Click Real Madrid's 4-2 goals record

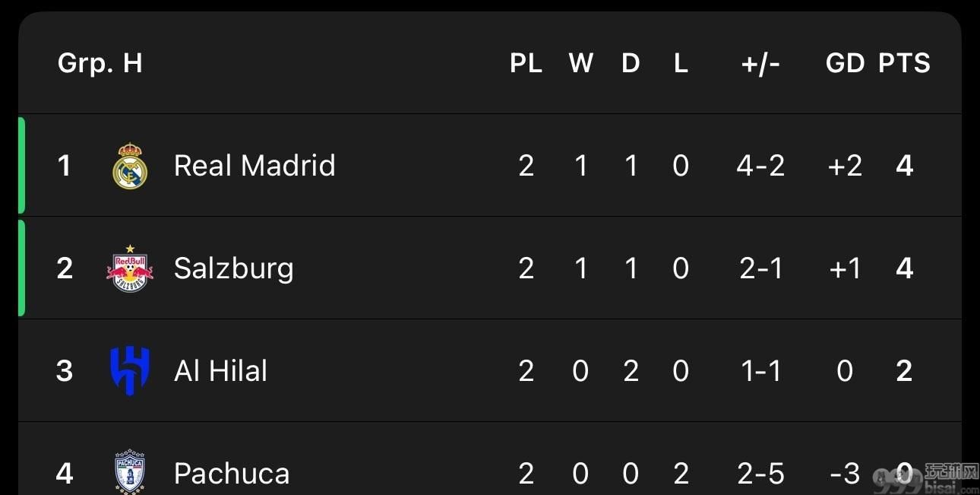[760, 166]
